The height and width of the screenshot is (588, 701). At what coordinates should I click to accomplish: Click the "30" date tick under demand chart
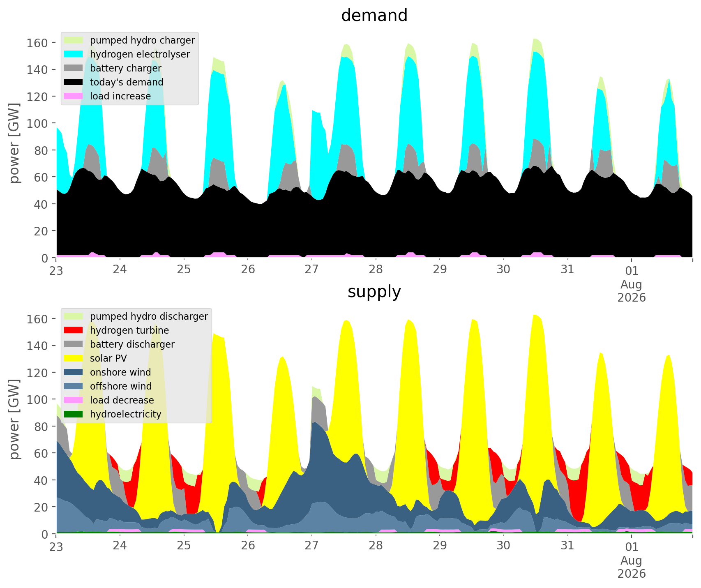point(503,270)
